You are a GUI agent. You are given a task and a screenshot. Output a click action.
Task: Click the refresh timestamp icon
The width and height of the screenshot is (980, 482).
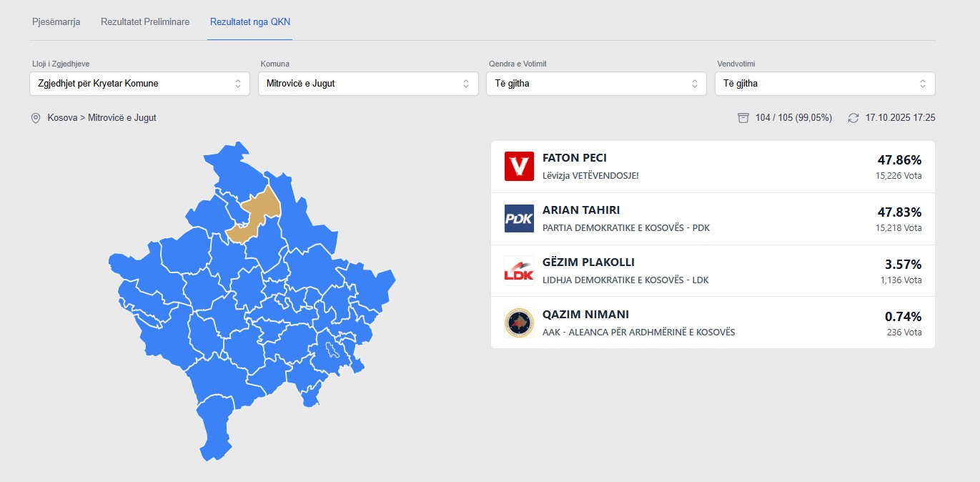click(853, 118)
